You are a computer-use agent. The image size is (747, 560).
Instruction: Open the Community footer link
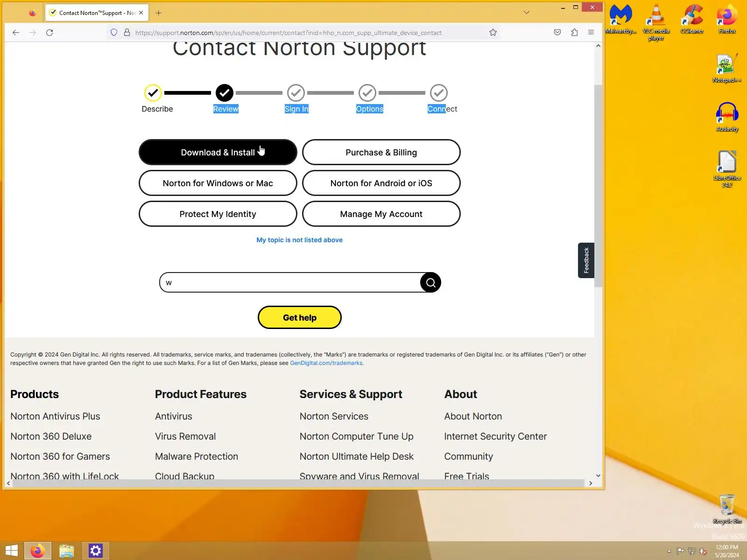click(x=469, y=456)
